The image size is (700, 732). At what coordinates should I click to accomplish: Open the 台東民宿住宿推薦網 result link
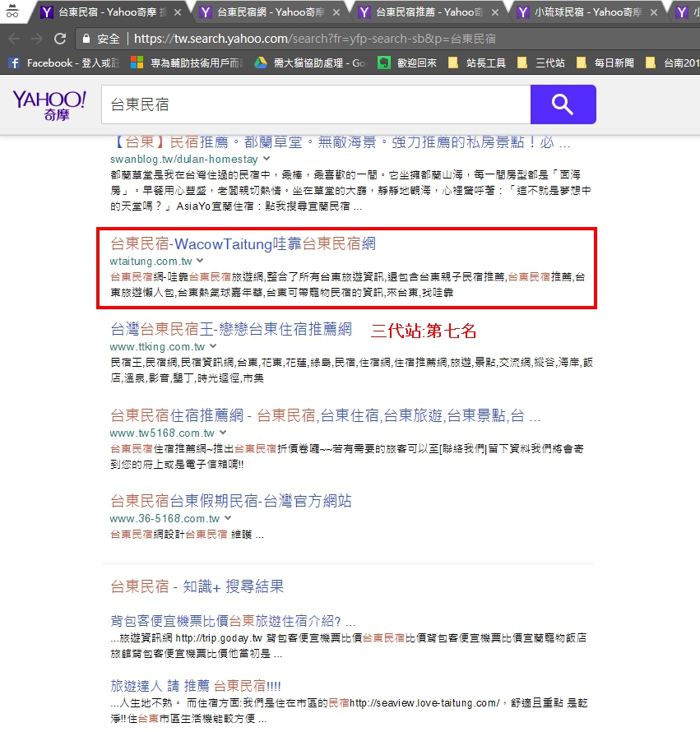(326, 415)
